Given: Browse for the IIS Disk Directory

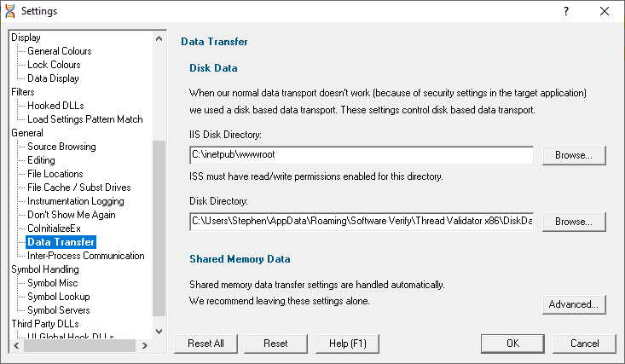Looking at the screenshot, I should [x=574, y=155].
